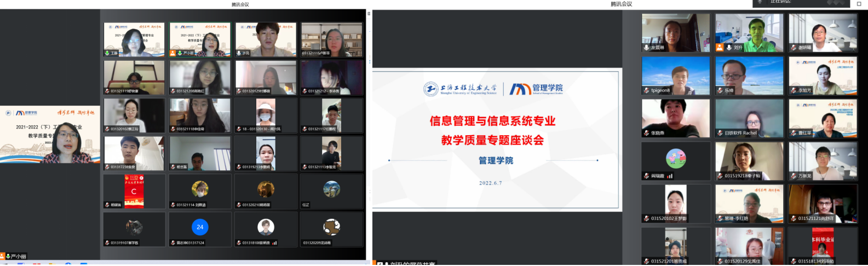Click the muted mic icon beside tpigeon8

pos(647,90)
